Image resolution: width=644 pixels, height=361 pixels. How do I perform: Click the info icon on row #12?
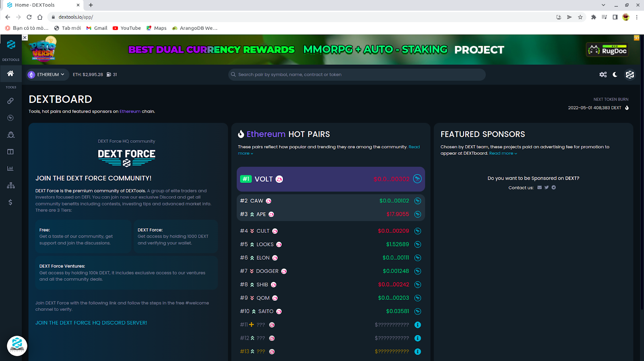point(418,338)
